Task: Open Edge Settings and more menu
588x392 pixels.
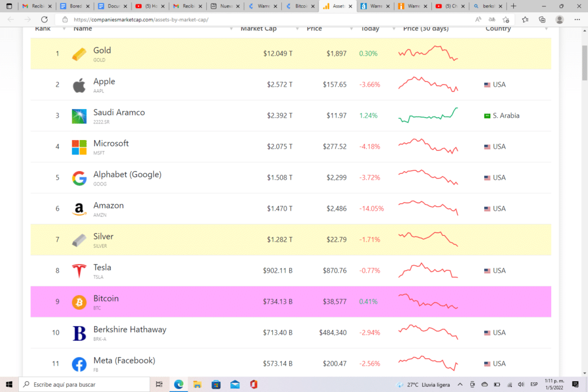Action: point(577,20)
